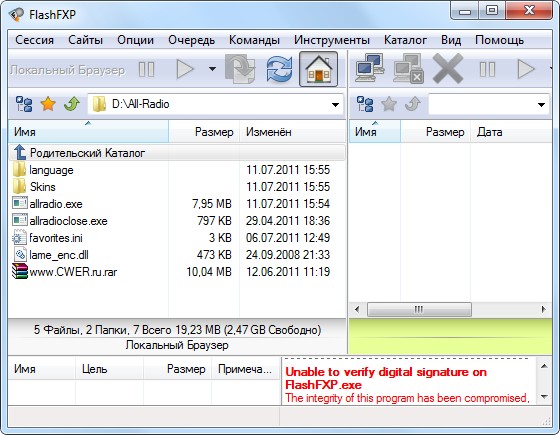
Task: Click the green up-folder arrow icon
Action: 71,104
